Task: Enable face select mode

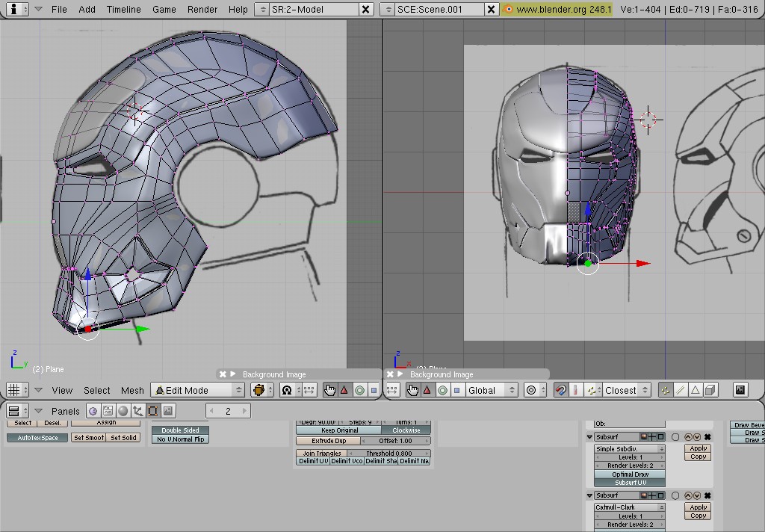Action: point(696,390)
